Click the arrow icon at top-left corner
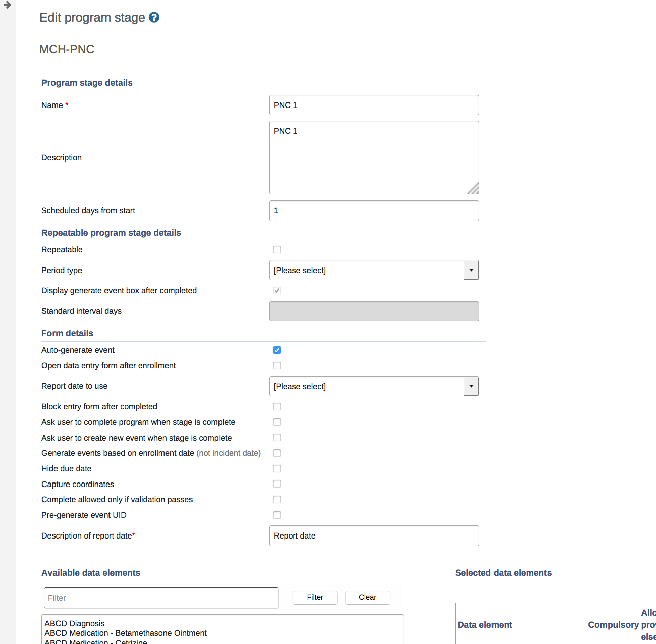The image size is (656, 644). (7, 5)
